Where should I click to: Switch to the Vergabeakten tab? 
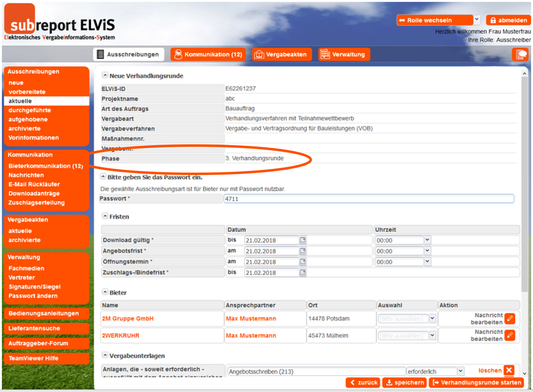coord(282,55)
